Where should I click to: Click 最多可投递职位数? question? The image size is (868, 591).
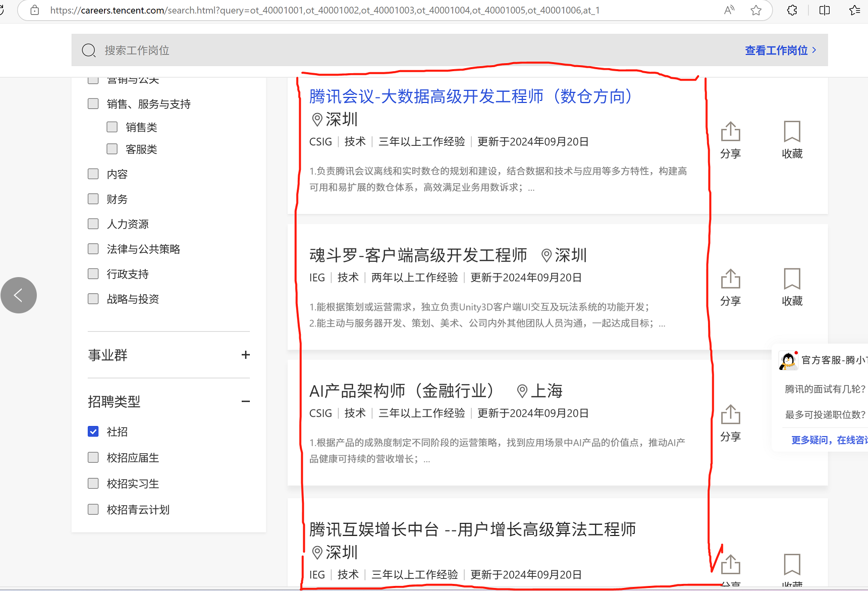click(825, 415)
